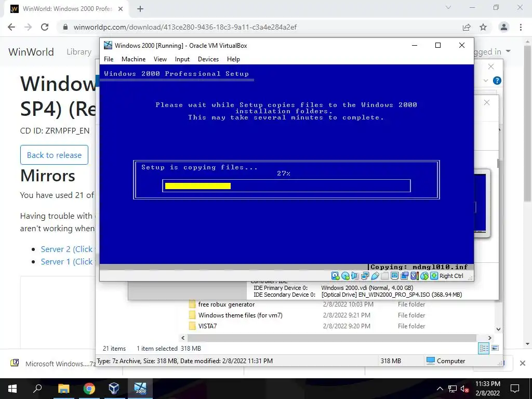Select the WinWorld Windows 2000 tab

pyautogui.click(x=67, y=9)
